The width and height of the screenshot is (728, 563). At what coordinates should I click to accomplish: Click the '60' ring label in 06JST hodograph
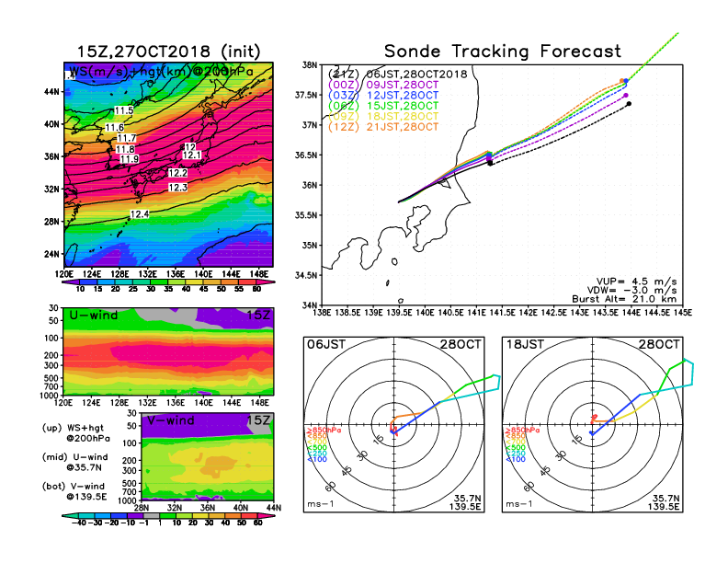click(330, 487)
